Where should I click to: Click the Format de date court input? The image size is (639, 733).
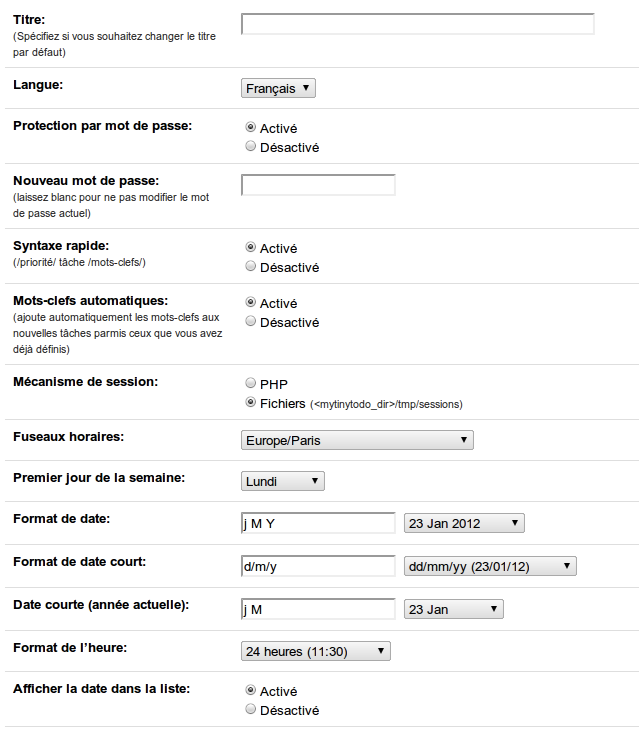click(318, 566)
